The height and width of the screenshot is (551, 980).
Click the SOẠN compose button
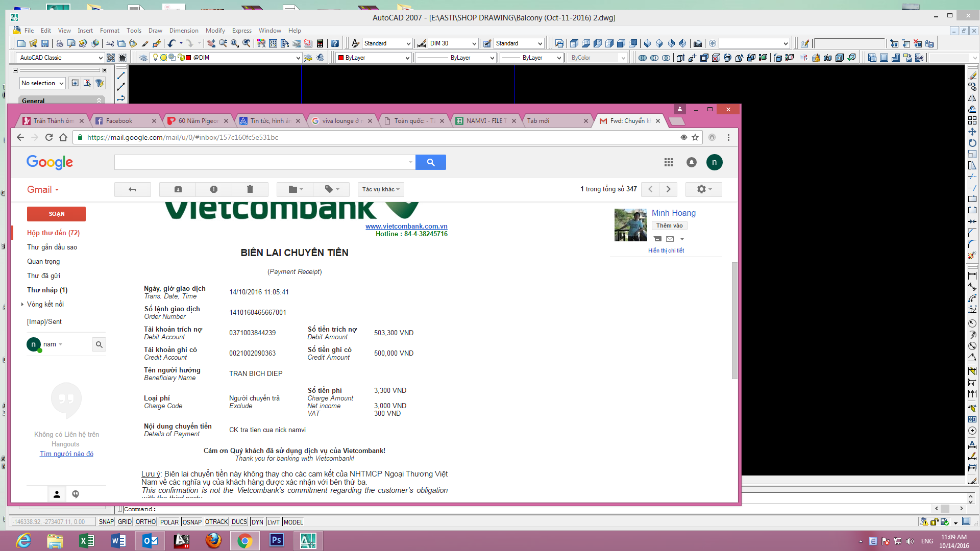[x=56, y=214]
